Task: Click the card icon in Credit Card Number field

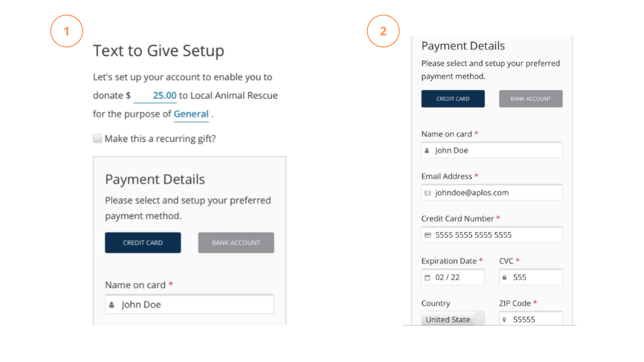Action: tap(428, 235)
